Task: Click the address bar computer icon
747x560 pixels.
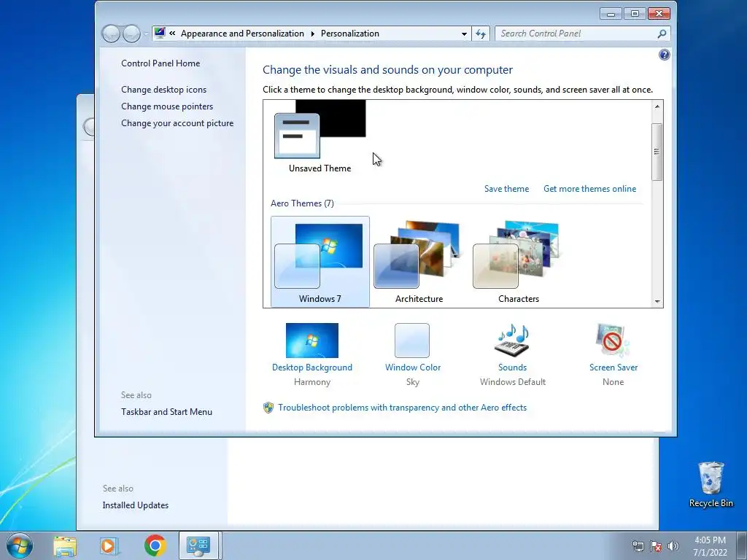Action: (x=160, y=33)
